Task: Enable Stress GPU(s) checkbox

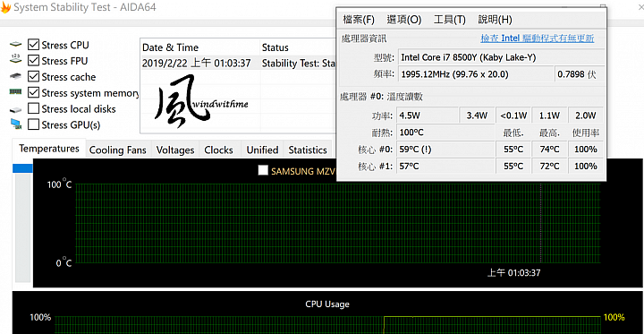Action: tap(34, 124)
